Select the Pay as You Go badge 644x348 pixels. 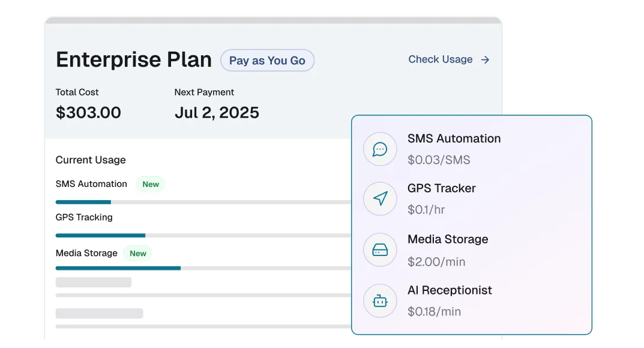point(267,60)
